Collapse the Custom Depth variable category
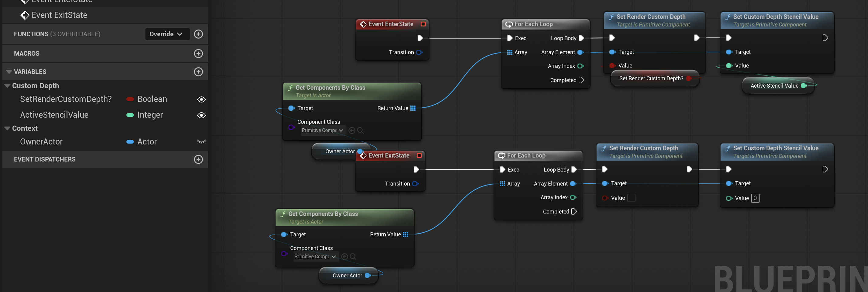This screenshot has width=868, height=292. click(7, 86)
